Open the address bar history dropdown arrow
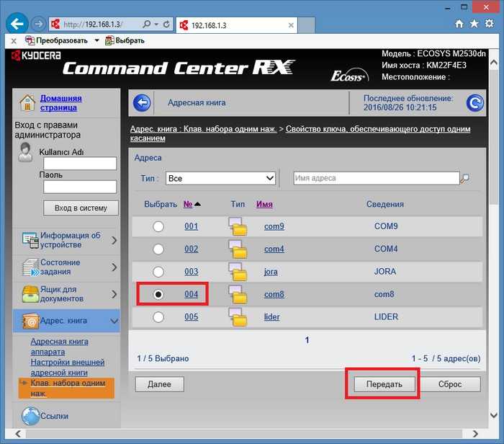Screen dimensions: 504x444 pyautogui.click(x=156, y=24)
